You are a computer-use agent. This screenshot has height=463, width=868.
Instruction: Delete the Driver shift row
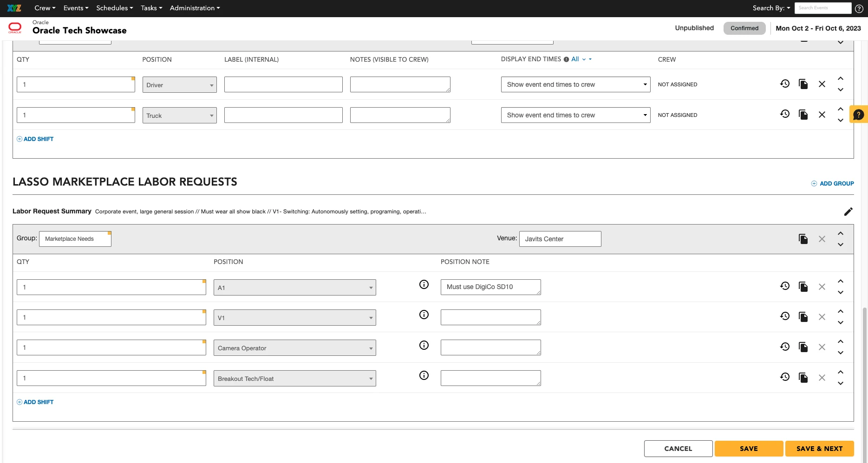(x=822, y=84)
